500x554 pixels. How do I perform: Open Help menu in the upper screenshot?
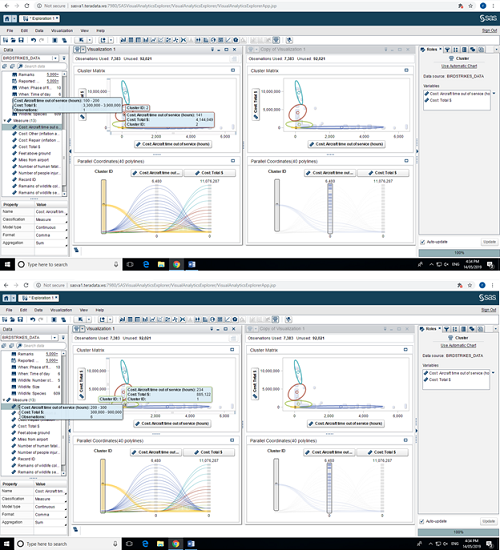pos(101,31)
